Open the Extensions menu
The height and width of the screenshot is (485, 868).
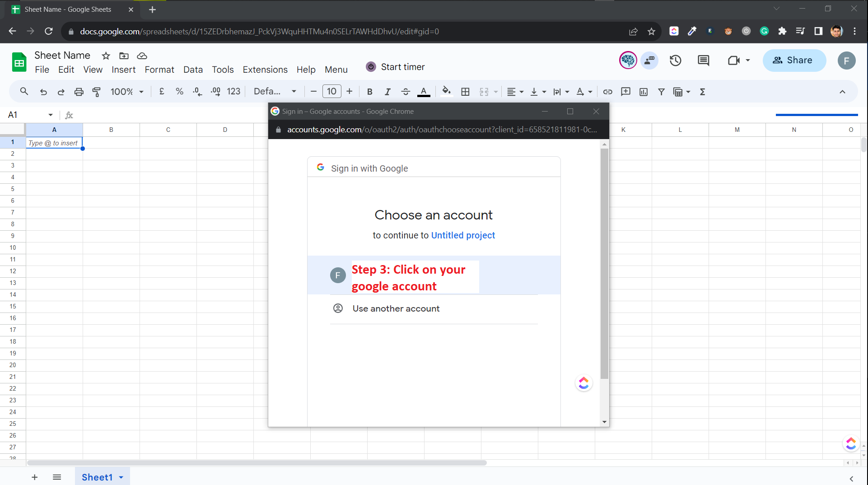coord(265,70)
